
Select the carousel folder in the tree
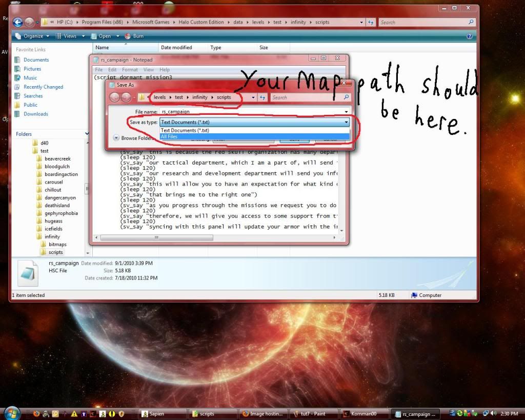point(53,182)
